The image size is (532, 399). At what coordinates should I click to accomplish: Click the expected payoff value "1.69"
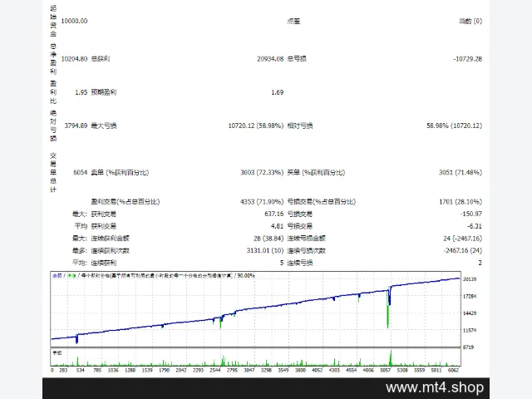tap(277, 92)
